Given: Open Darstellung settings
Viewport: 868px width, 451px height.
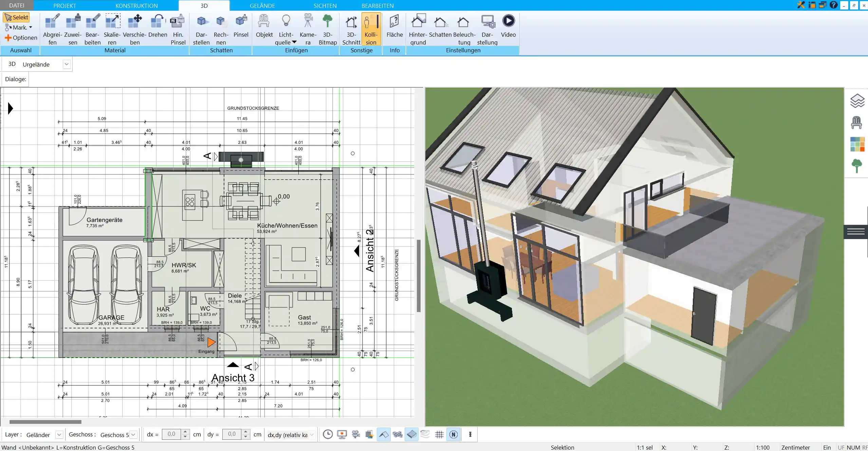Looking at the screenshot, I should [487, 30].
